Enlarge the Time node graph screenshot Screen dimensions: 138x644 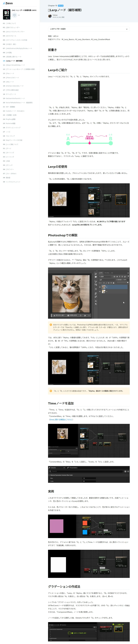pyautogui.click(x=89, y=441)
